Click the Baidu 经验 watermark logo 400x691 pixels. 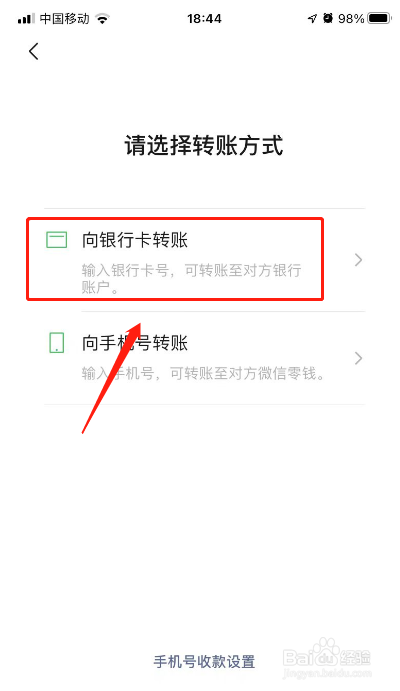(x=327, y=658)
